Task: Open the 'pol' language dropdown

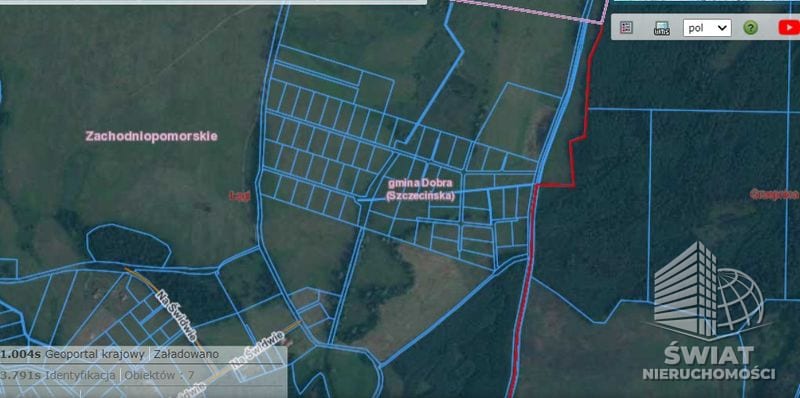Action: (x=707, y=28)
